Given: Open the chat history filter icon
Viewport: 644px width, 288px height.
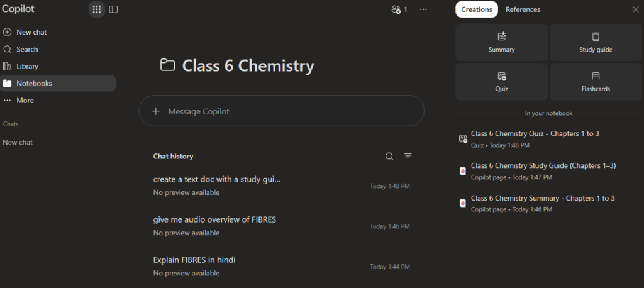Looking at the screenshot, I should click(408, 156).
